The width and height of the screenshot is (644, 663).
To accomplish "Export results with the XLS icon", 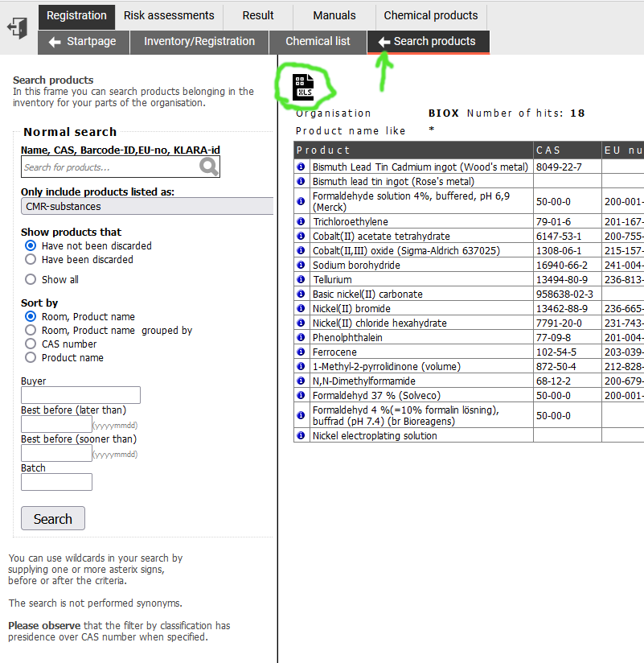I will [x=303, y=87].
